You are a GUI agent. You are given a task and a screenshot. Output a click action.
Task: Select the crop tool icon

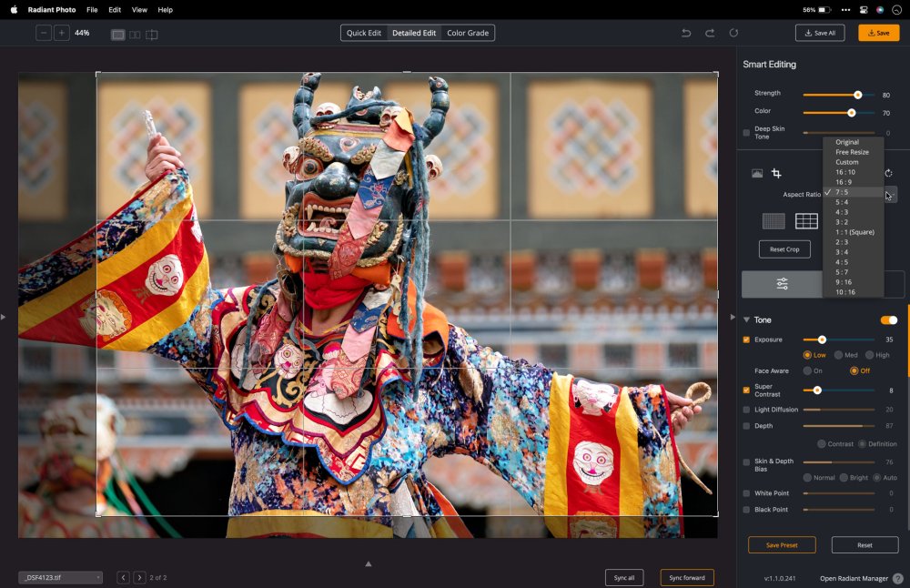pos(776,173)
